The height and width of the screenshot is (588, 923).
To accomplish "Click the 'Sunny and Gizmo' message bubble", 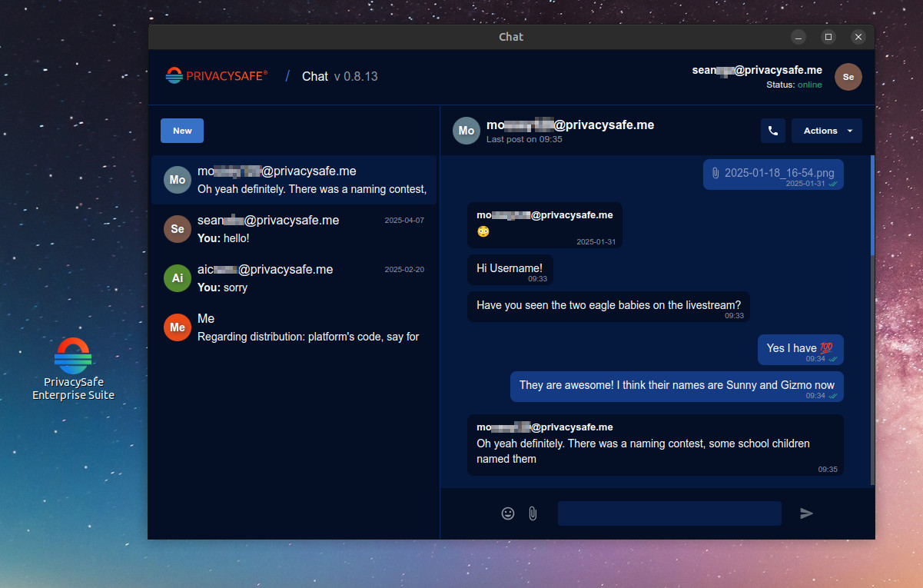I will pos(676,386).
